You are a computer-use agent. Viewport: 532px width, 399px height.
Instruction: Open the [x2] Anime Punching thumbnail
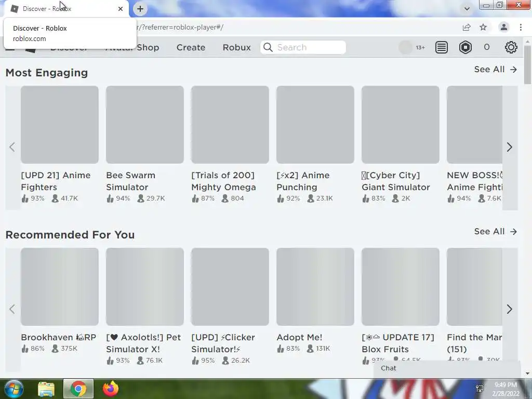pos(315,125)
